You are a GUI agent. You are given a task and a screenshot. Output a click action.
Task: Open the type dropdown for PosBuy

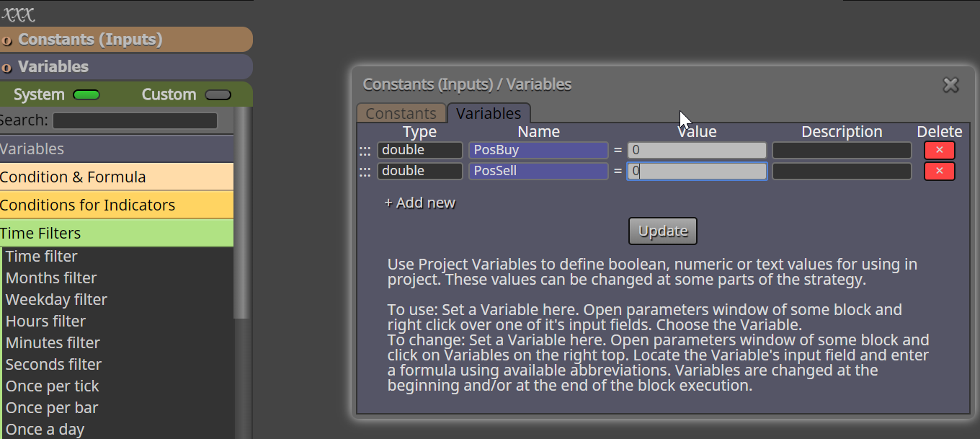coord(420,151)
